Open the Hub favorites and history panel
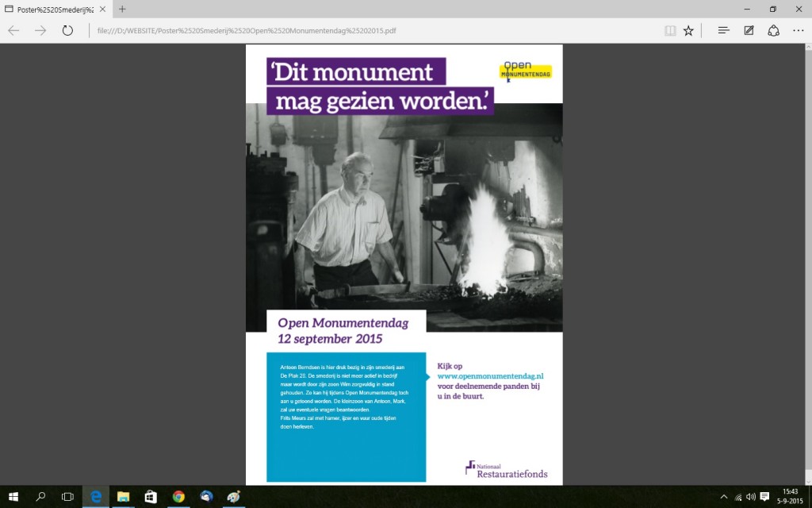This screenshot has width=812, height=508. 723,30
